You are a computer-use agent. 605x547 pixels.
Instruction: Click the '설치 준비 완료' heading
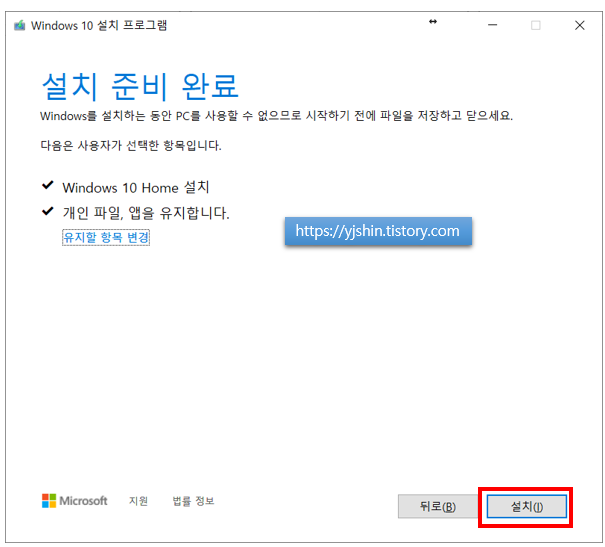[x=140, y=86]
